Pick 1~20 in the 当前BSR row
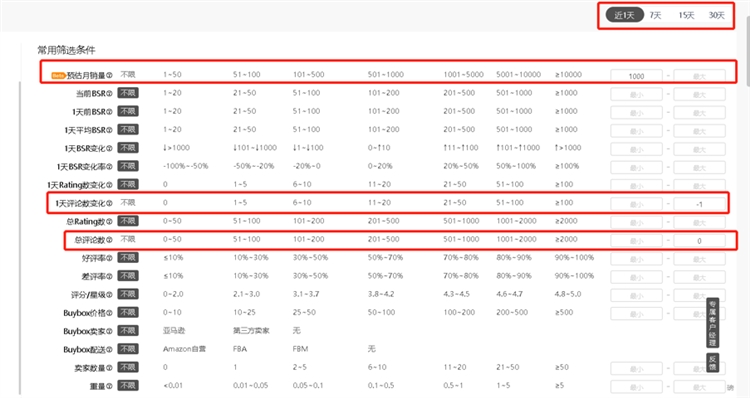This screenshot has width=750, height=398. click(x=172, y=93)
